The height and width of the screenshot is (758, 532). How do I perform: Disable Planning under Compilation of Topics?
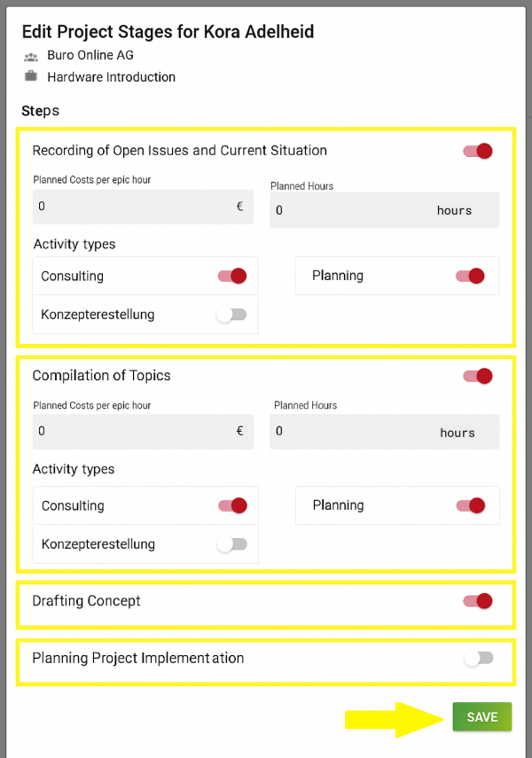pos(471,505)
